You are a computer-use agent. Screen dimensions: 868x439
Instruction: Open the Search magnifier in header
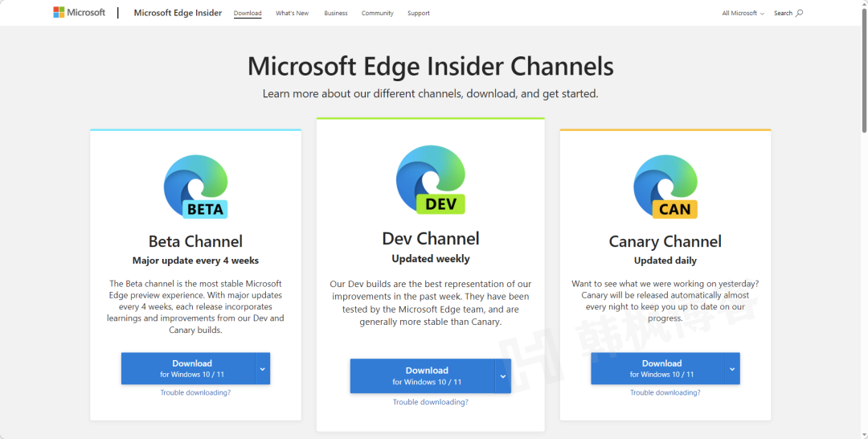point(799,13)
